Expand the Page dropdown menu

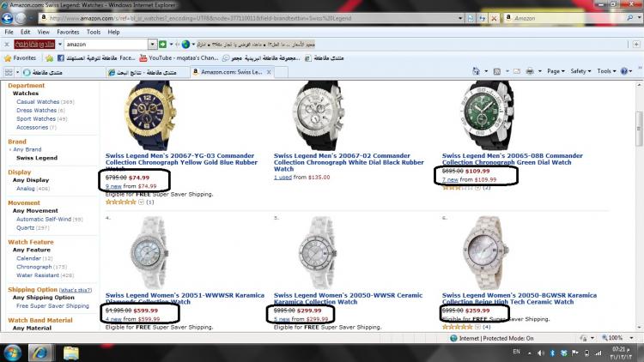point(556,71)
